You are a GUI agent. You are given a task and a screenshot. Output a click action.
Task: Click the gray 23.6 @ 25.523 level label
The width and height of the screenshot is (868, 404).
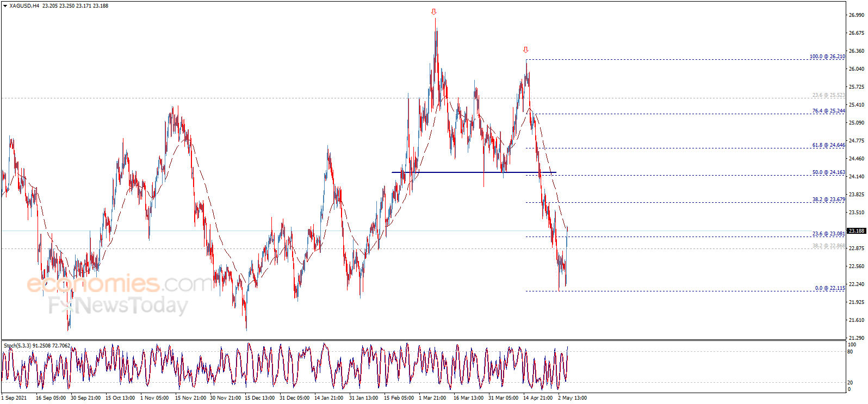tap(828, 95)
